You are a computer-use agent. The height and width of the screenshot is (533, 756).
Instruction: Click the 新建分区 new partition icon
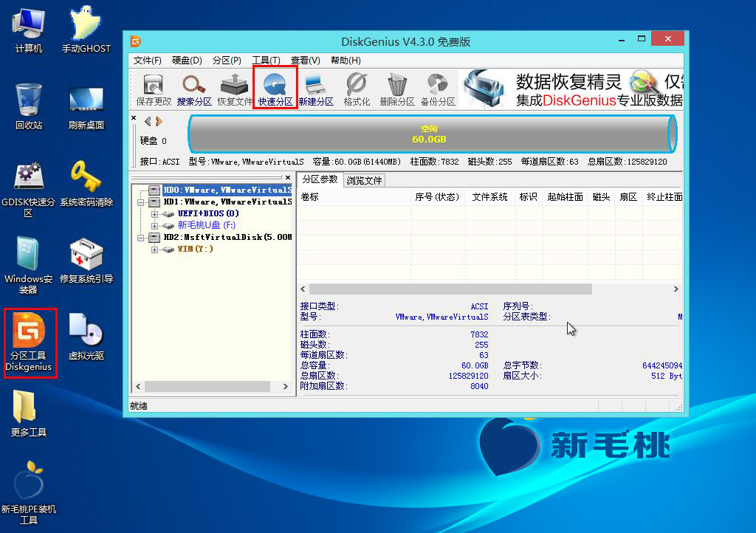pyautogui.click(x=316, y=89)
